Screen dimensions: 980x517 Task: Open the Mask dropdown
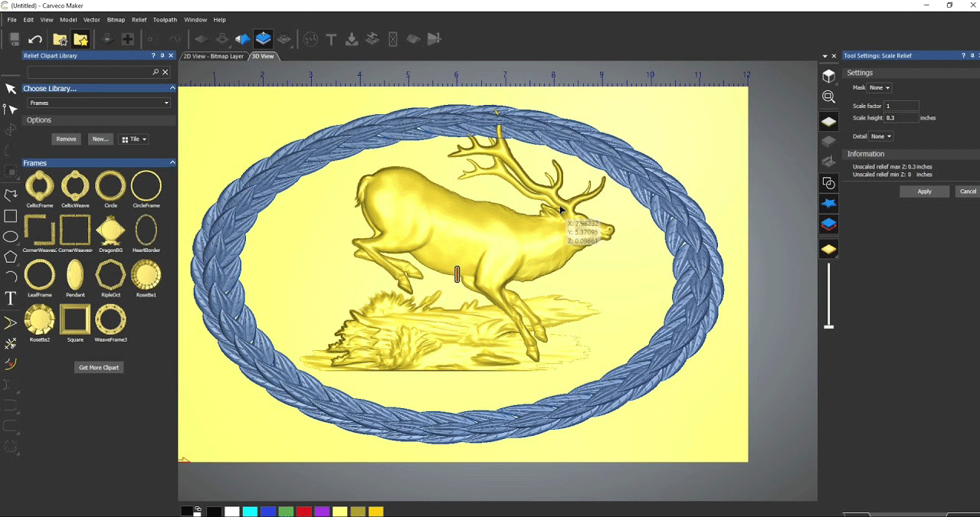[880, 88]
